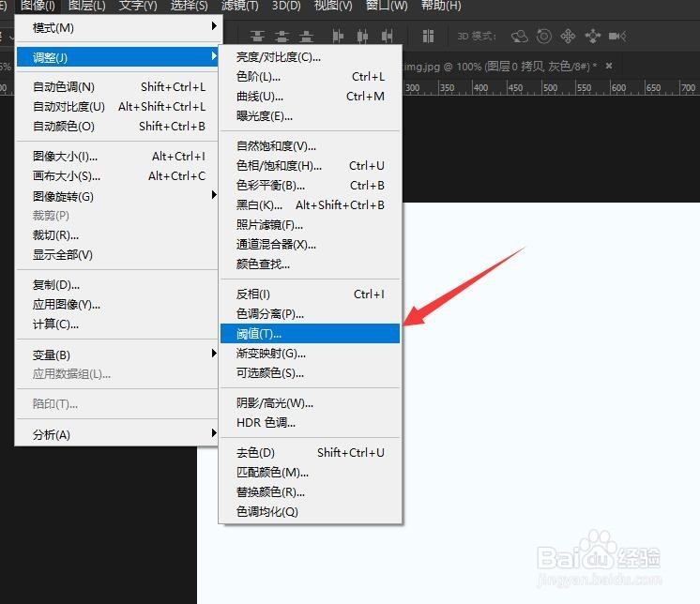Open 渐变映射(G)... adjustment
Image resolution: width=700 pixels, height=604 pixels.
pyautogui.click(x=311, y=354)
